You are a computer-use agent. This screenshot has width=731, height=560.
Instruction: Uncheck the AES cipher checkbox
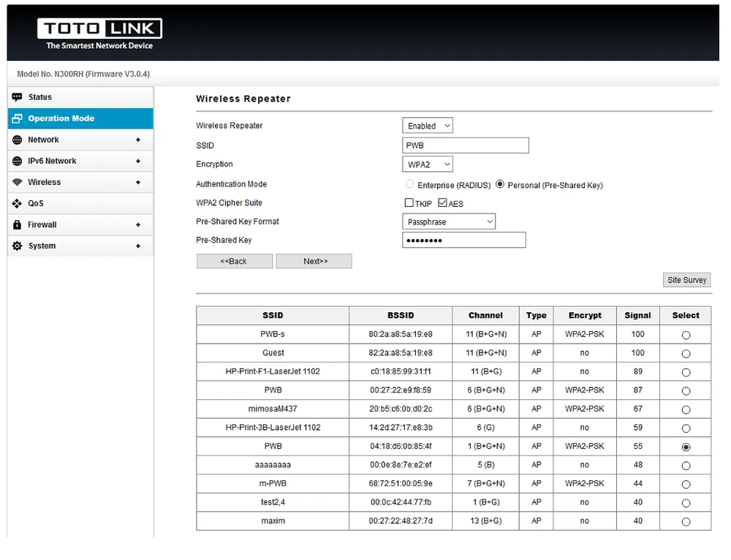tap(442, 203)
